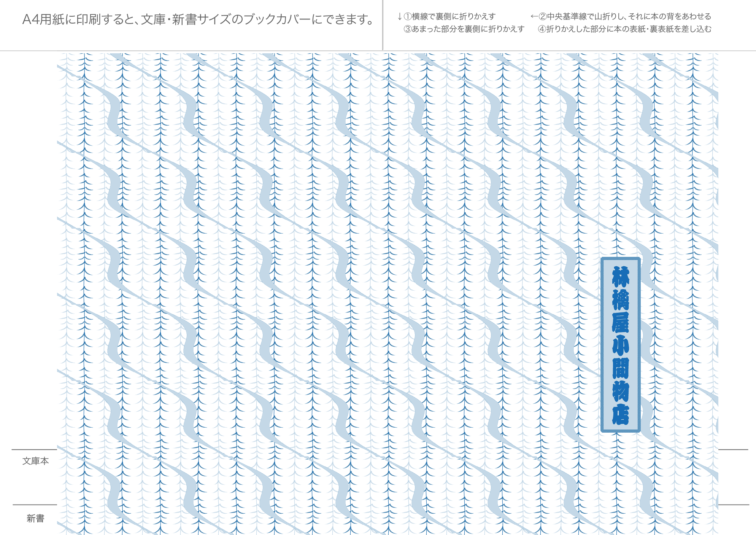Click the down arrow before step ①
This screenshot has width=756, height=535.
click(x=399, y=16)
